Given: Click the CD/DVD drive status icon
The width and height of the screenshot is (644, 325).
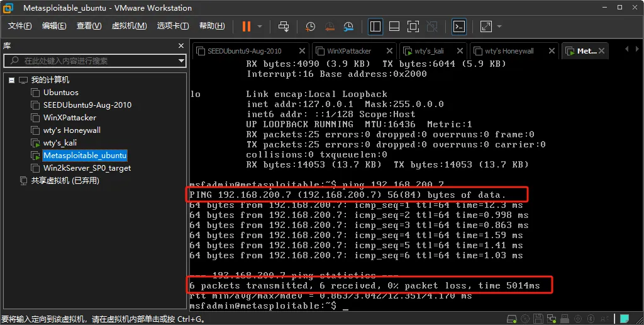Looking at the screenshot, I should [x=525, y=319].
